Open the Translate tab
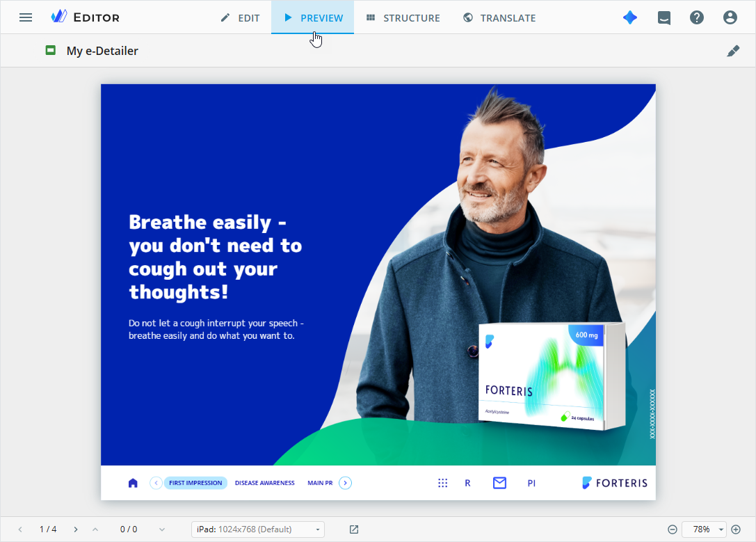Image resolution: width=756 pixels, height=542 pixels. pyautogui.click(x=499, y=18)
